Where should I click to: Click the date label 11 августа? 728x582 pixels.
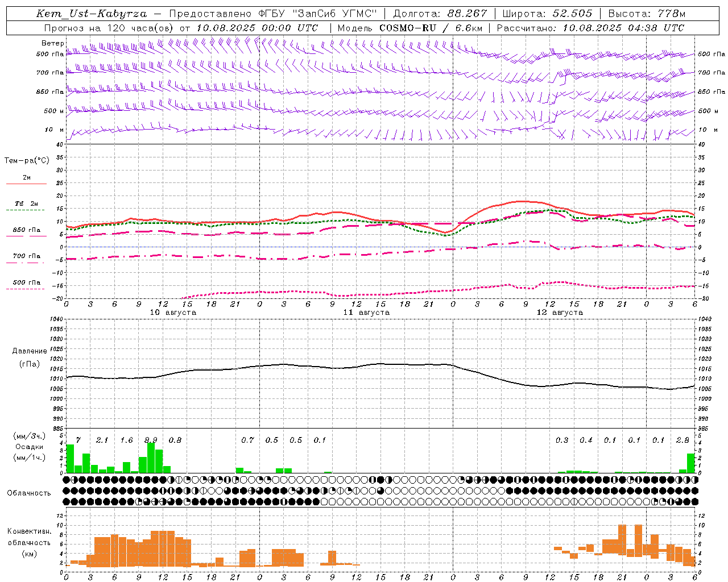click(366, 313)
